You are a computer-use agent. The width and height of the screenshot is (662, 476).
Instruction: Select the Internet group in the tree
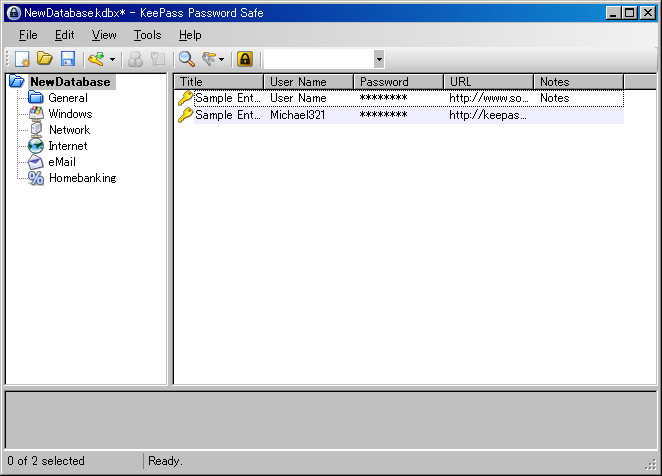[67, 146]
